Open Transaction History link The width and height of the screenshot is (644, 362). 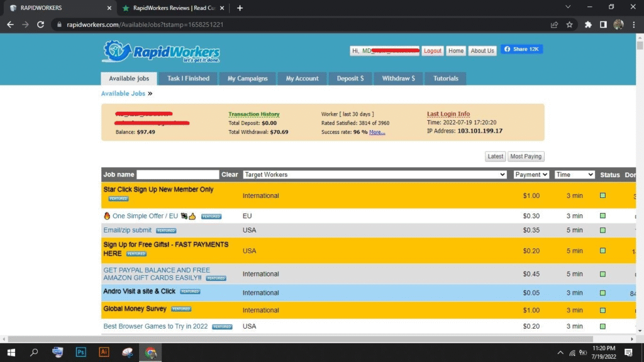pos(254,114)
